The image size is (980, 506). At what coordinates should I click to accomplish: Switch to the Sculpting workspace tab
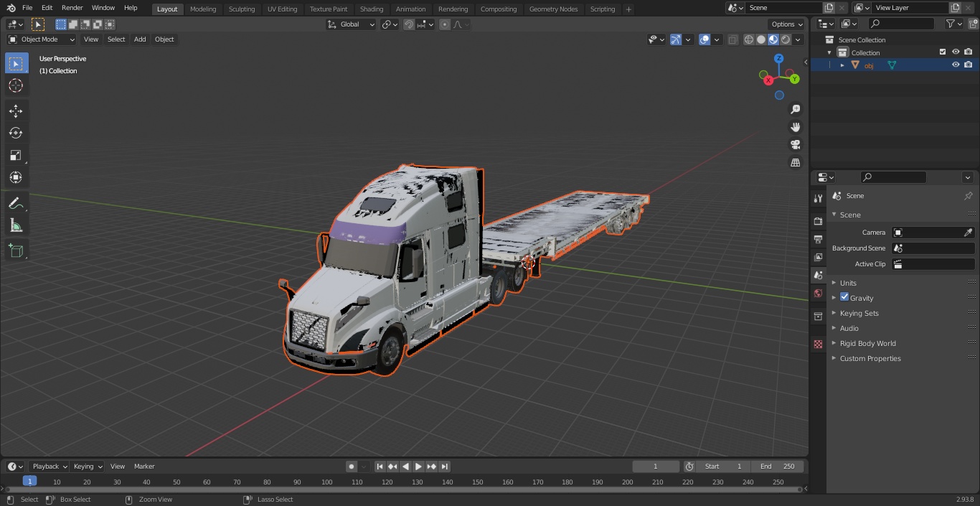[242, 9]
